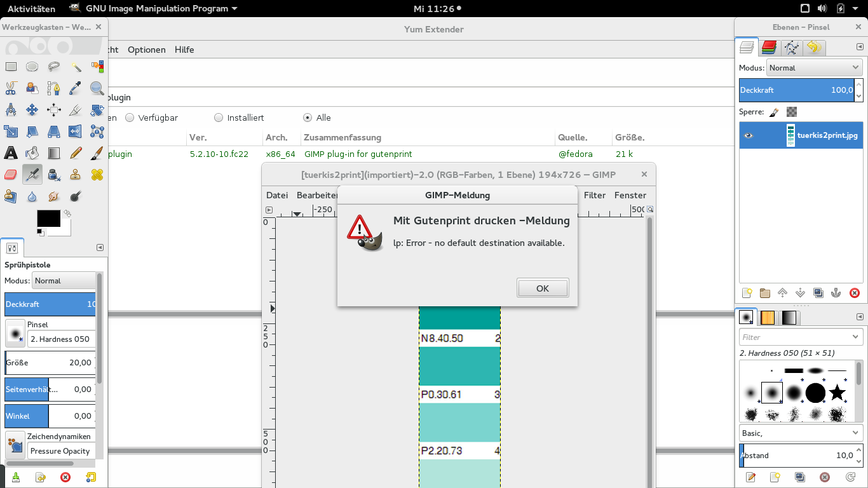
Task: Open the Fenster menu in the GIMP window
Action: point(630,195)
